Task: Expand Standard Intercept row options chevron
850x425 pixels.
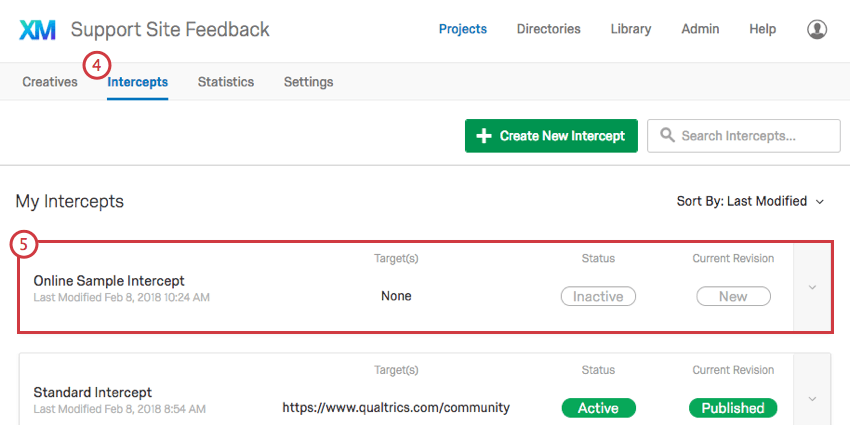Action: 812,399
